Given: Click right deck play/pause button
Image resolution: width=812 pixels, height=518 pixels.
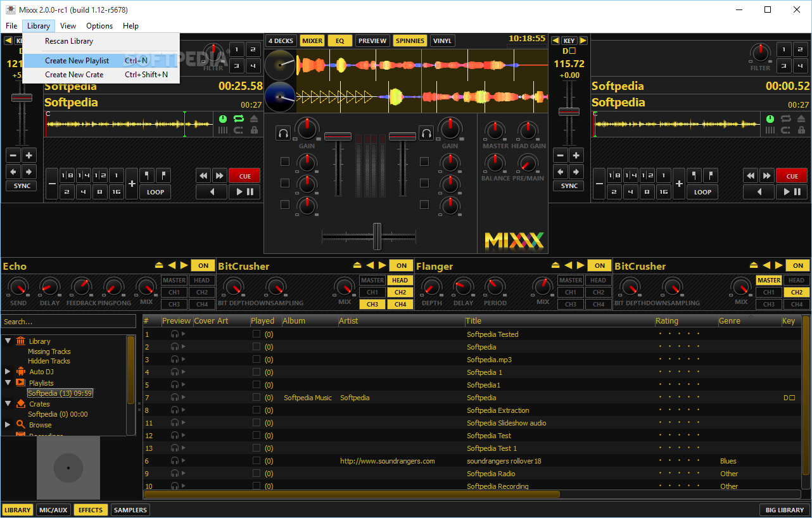Looking at the screenshot, I should pos(792,192).
